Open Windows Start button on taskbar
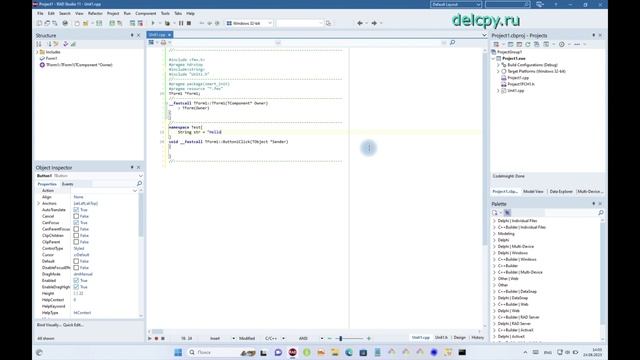This screenshot has width=640, height=360. pyautogui.click(x=178, y=352)
